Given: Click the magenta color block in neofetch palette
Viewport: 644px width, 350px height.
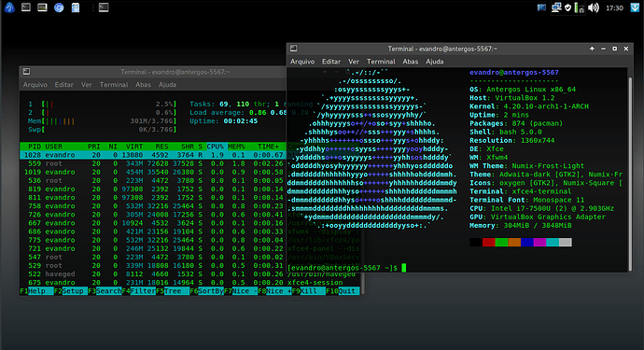Looking at the screenshot, I should [539, 243].
